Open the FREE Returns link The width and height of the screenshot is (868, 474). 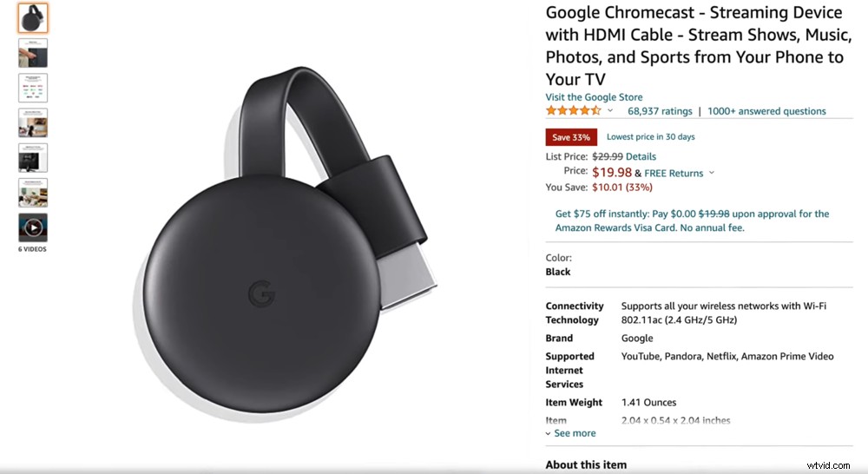(x=674, y=174)
